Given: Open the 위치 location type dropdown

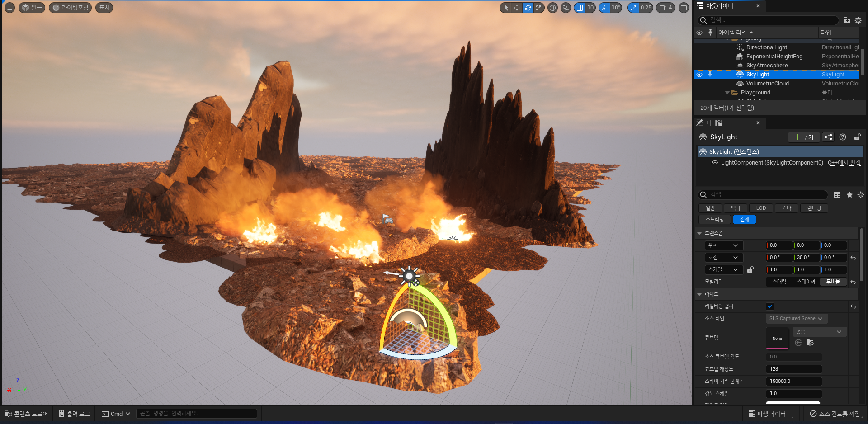Looking at the screenshot, I should coord(723,245).
